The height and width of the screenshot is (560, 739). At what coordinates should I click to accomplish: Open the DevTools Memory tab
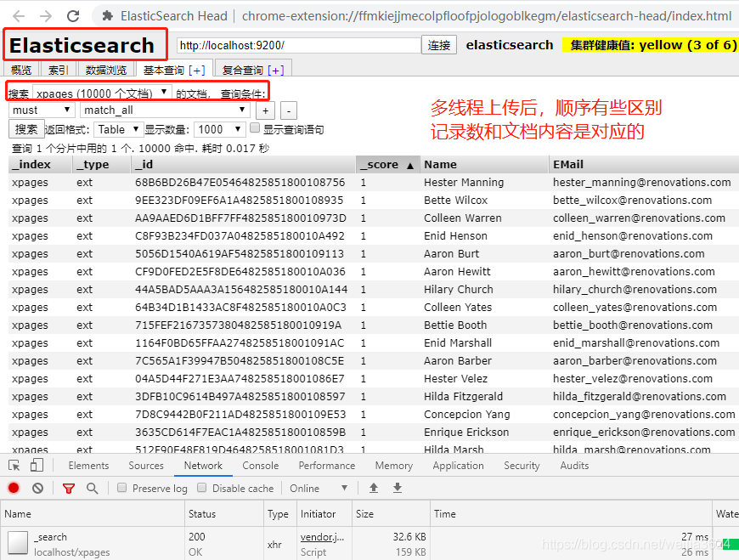tap(394, 466)
